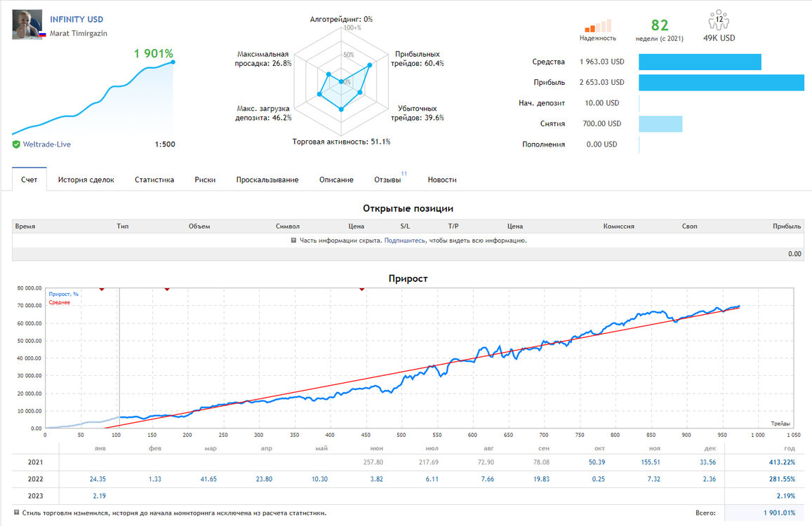The height and width of the screenshot is (526, 812).
Task: Switch to the Риски tab
Action: (x=205, y=180)
